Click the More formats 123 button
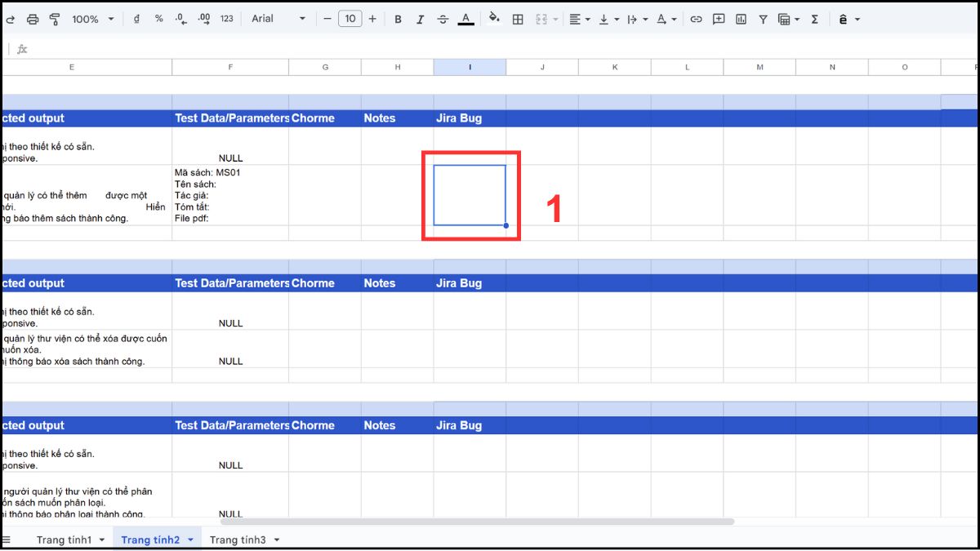This screenshot has width=980, height=551. pyautogui.click(x=225, y=18)
